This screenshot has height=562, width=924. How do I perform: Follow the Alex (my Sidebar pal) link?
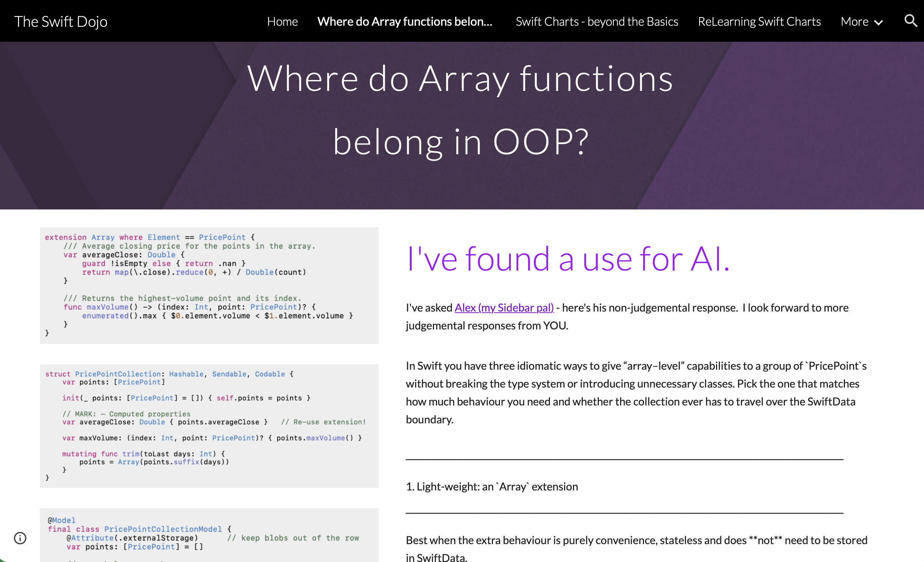click(504, 308)
